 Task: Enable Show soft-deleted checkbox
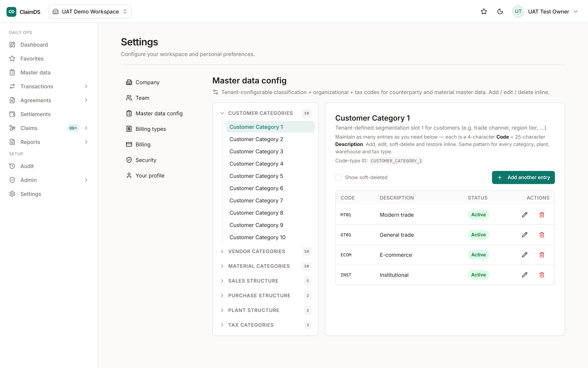coord(339,177)
